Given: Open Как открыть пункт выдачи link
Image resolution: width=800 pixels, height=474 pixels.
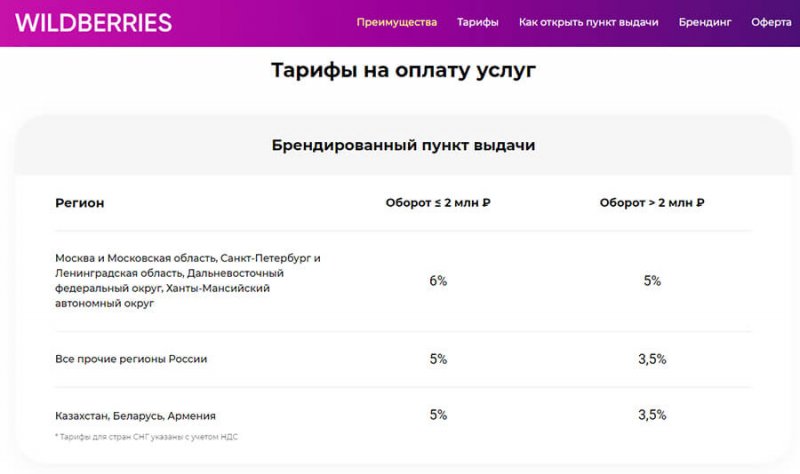Looking at the screenshot, I should (588, 22).
